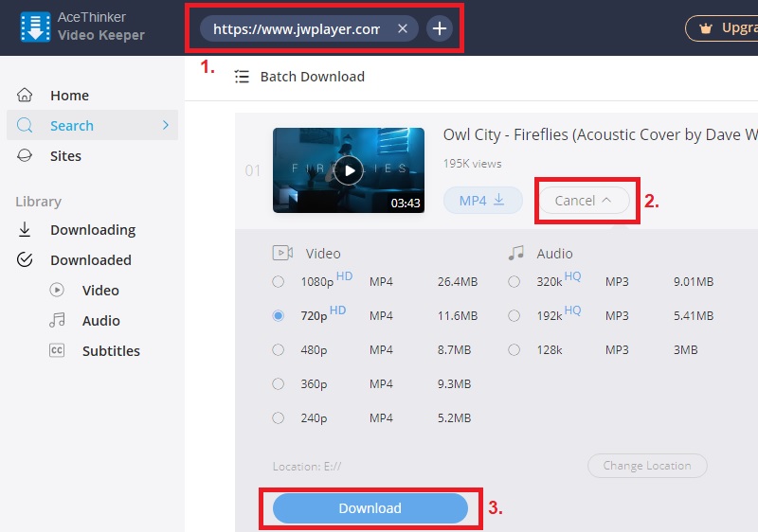The width and height of the screenshot is (758, 532).
Task: Click the Location: E:// text
Action: click(x=307, y=467)
